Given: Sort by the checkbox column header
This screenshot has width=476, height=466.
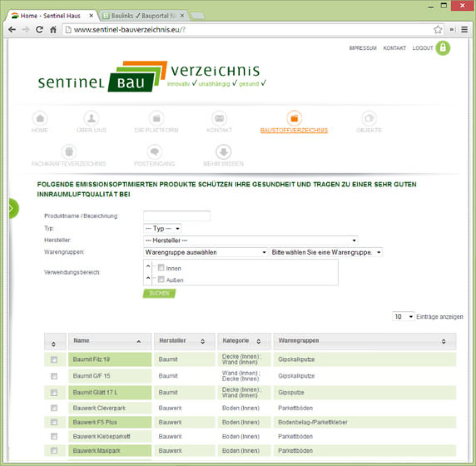Looking at the screenshot, I should coord(55,342).
